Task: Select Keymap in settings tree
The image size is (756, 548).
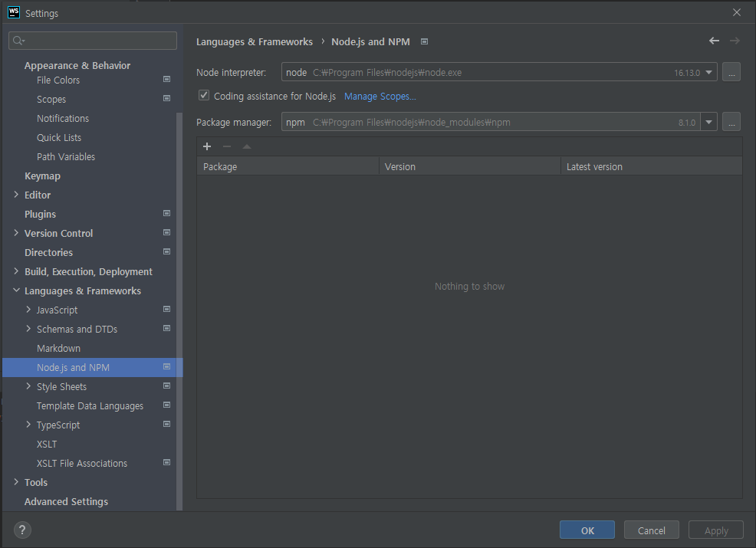Action: (42, 176)
